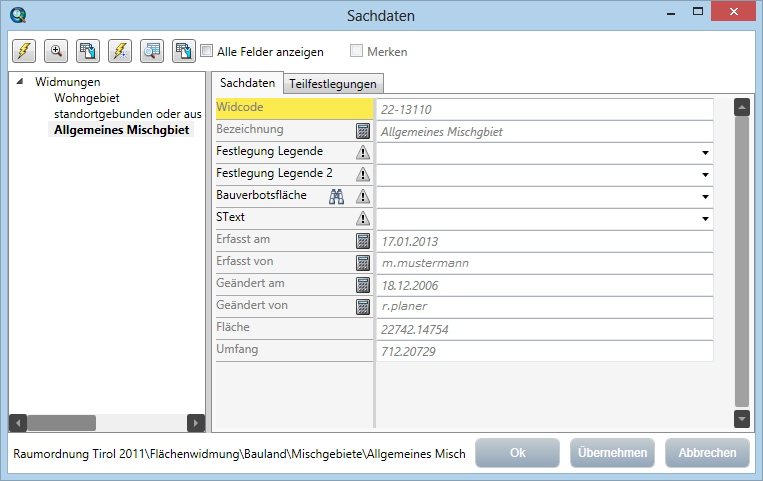Toggle the Merken checkbox

tap(356, 51)
